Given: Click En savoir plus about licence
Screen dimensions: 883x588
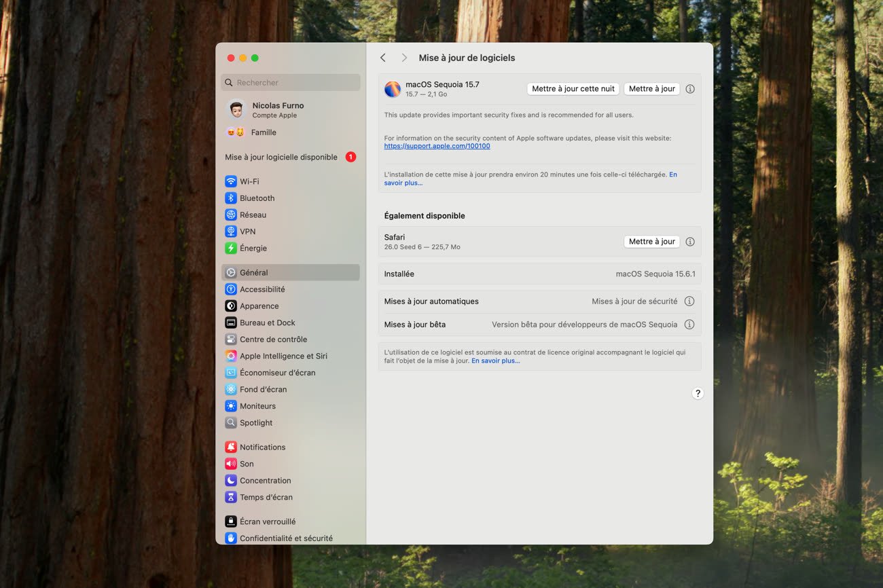Looking at the screenshot, I should pyautogui.click(x=495, y=361).
